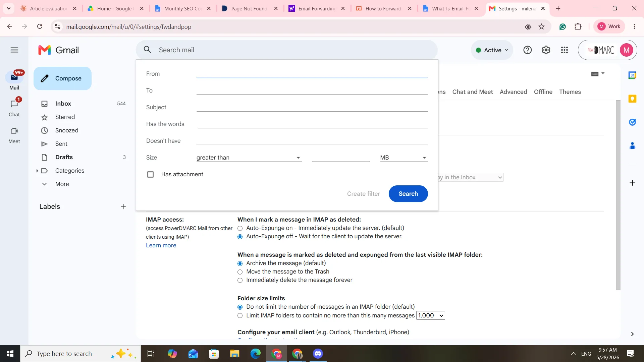Screen dimensions: 644x362
Task: Open size comparison 'greater than' dropdown
Action: (249, 158)
